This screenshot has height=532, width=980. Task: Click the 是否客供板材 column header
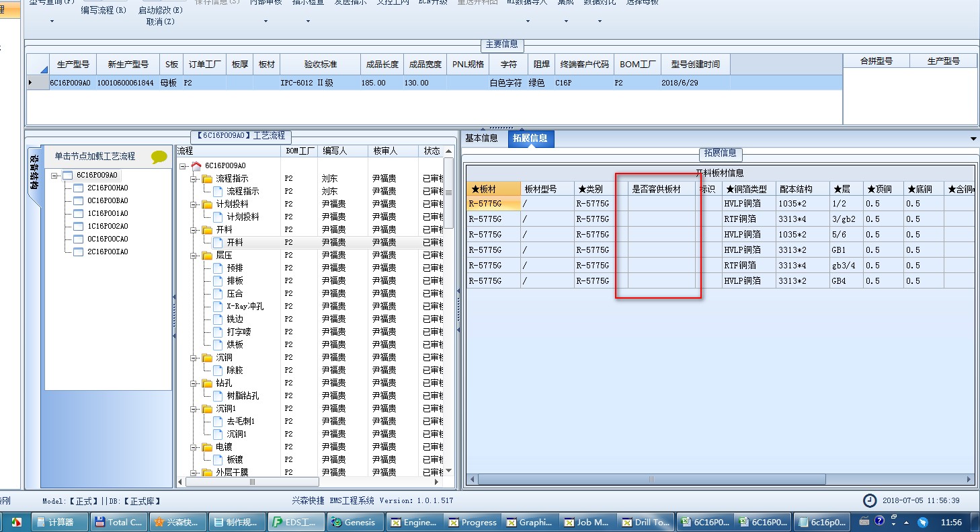click(661, 189)
